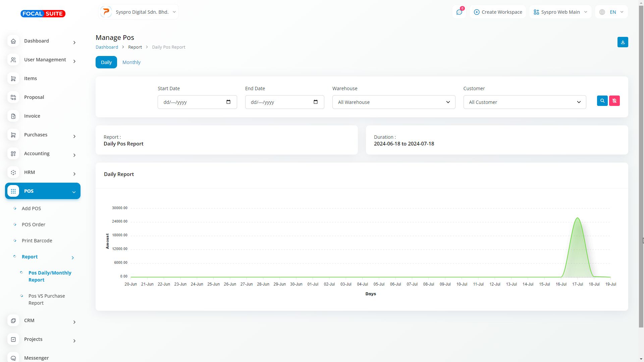The width and height of the screenshot is (644, 362).
Task: Open calendar picker in End Date field
Action: (316, 102)
